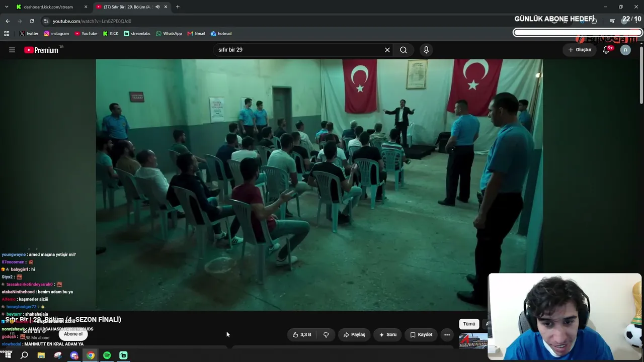The width and height of the screenshot is (644, 362).
Task: Open the Streamlabs app in the taskbar
Action: [123, 355]
